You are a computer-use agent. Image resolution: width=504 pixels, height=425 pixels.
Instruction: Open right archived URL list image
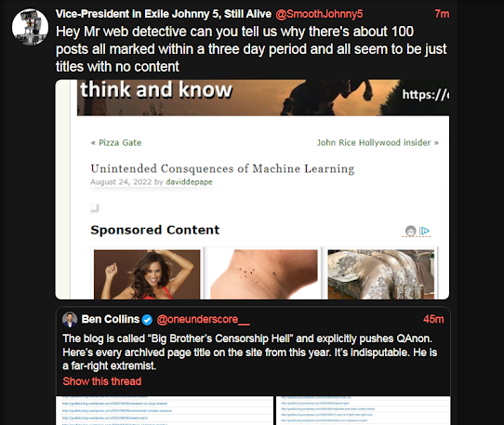364,410
